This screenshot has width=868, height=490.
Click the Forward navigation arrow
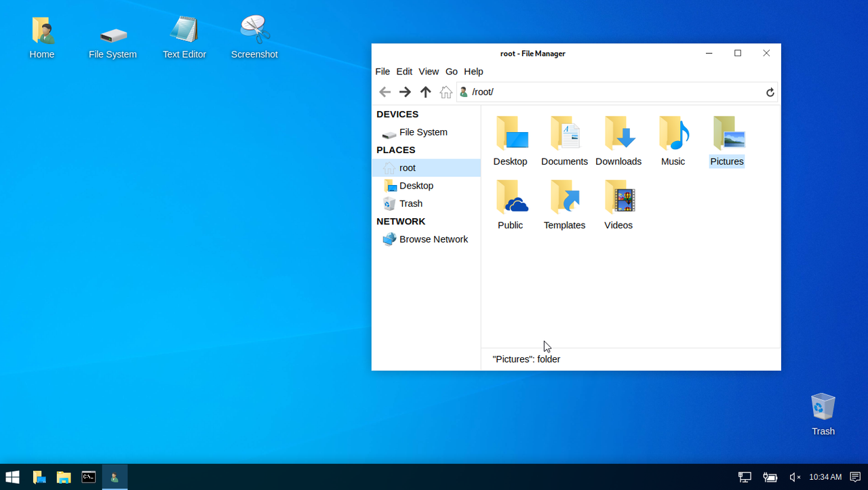point(405,91)
